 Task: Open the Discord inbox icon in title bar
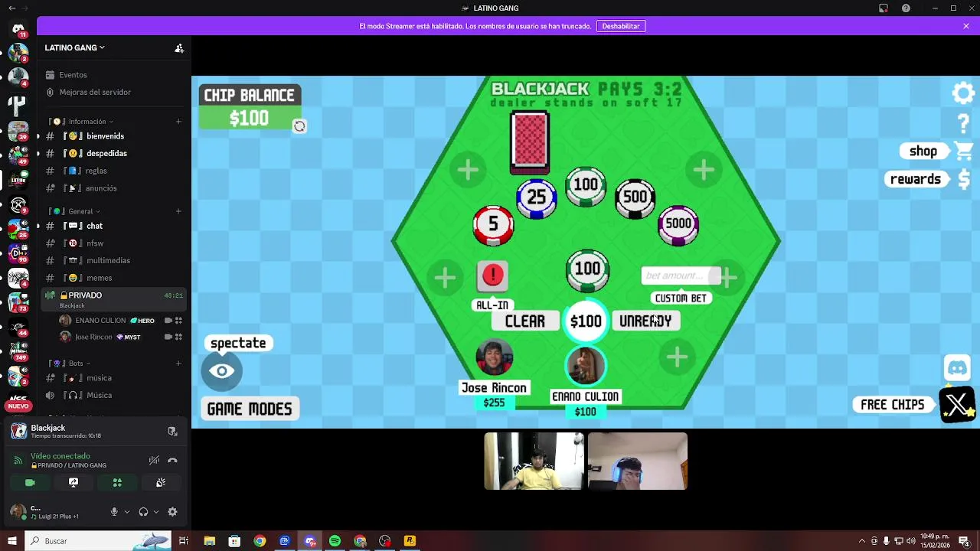point(883,8)
